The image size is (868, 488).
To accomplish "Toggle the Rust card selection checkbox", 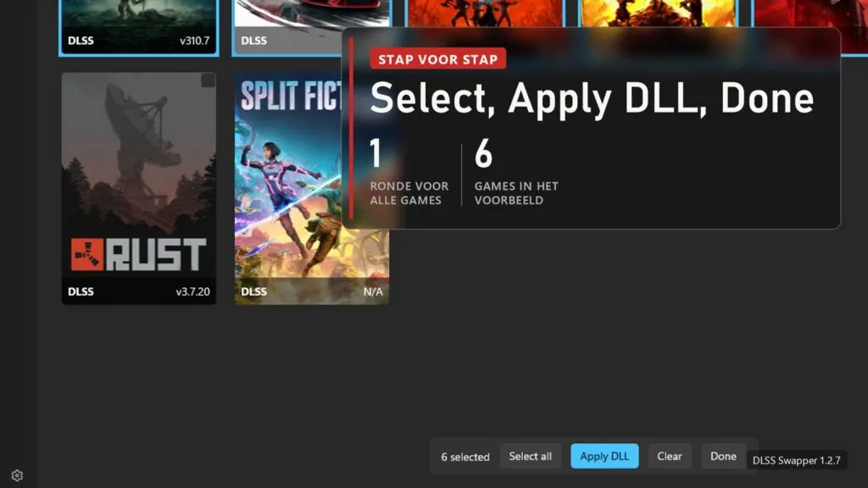I will coord(209,80).
